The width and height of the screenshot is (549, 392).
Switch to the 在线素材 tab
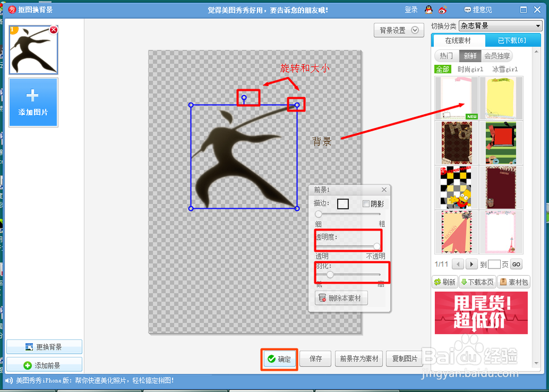[458, 41]
